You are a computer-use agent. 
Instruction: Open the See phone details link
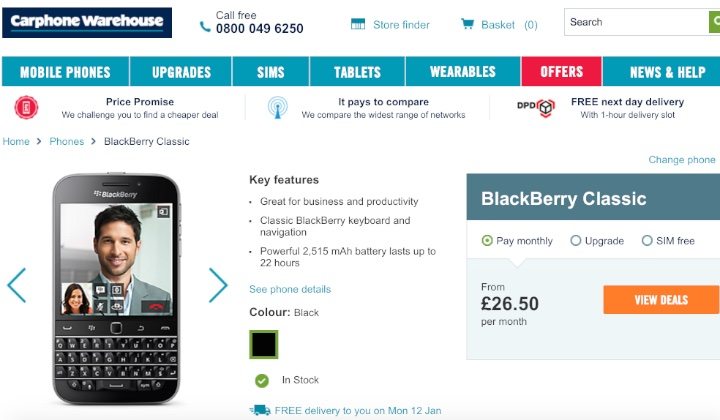[290, 289]
